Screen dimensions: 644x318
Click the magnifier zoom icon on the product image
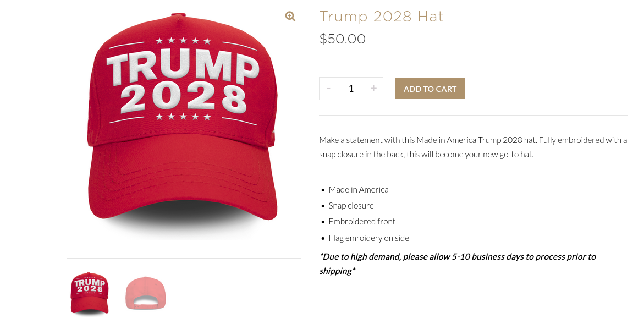coord(290,17)
